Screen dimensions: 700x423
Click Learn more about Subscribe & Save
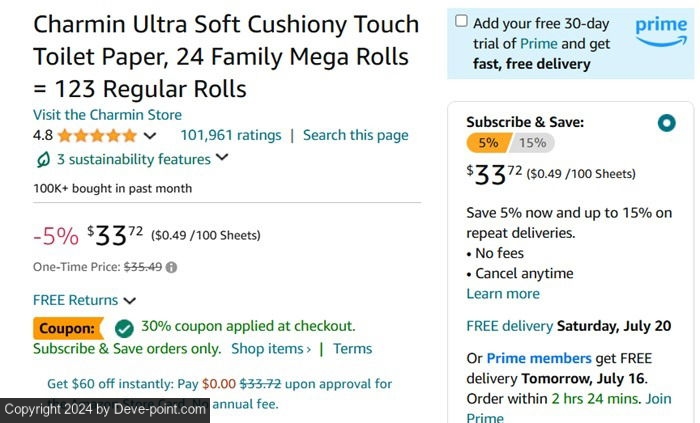click(x=503, y=294)
